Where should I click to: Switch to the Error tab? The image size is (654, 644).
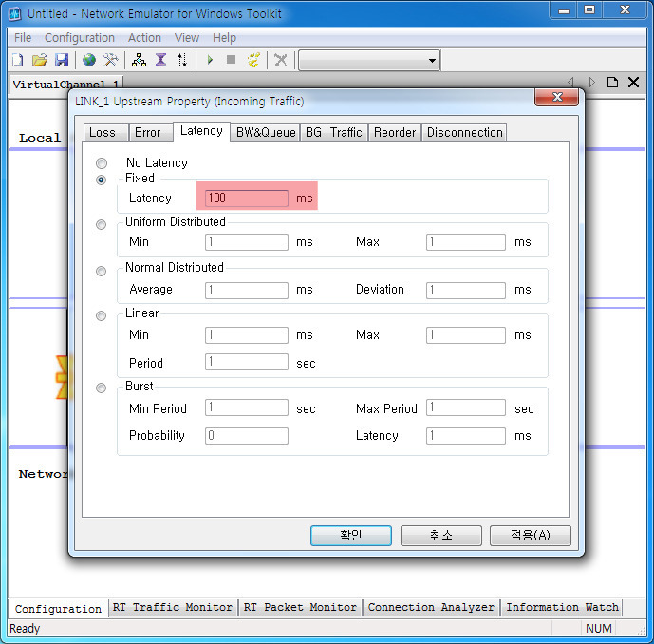[x=151, y=132]
